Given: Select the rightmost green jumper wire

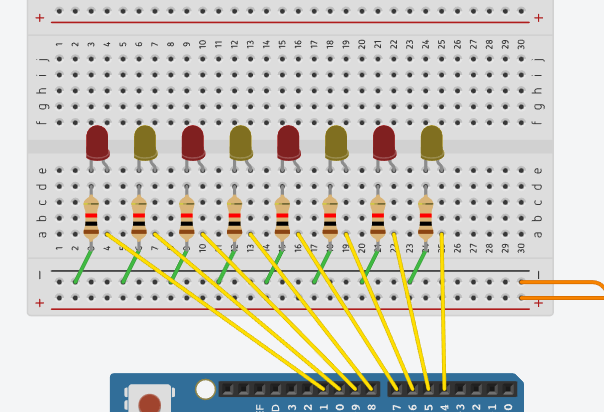Looking at the screenshot, I should (x=418, y=266).
